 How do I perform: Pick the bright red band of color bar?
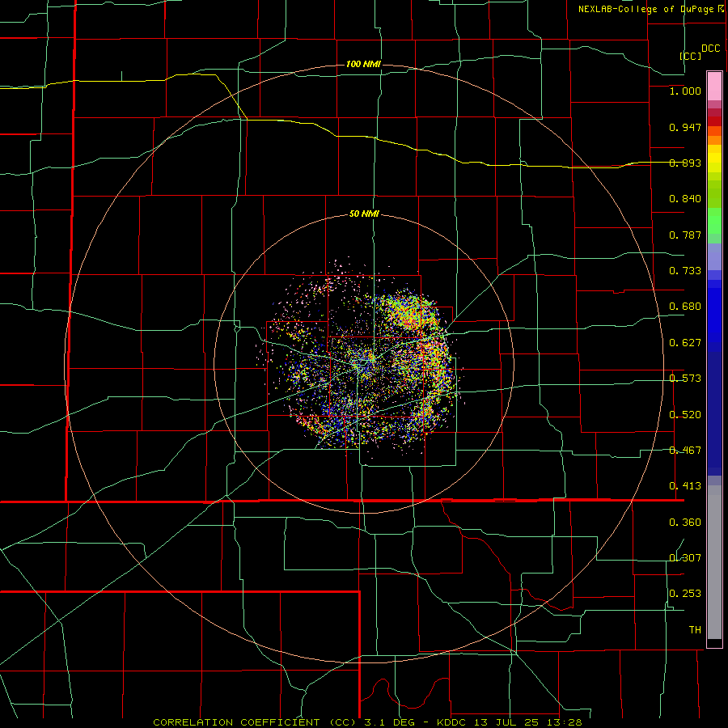click(714, 121)
